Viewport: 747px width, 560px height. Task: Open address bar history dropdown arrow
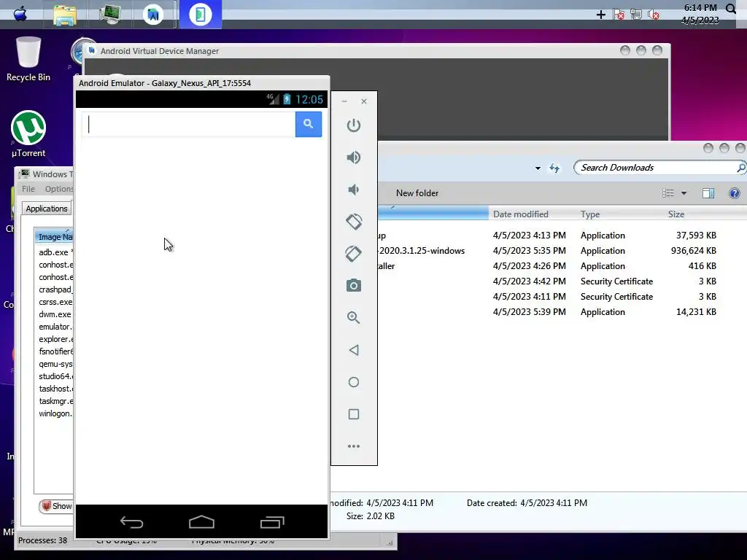pyautogui.click(x=538, y=168)
